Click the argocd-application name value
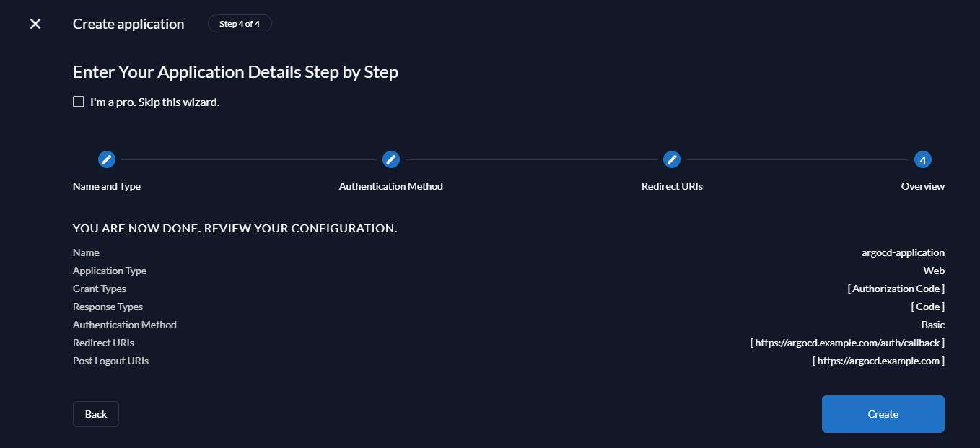The height and width of the screenshot is (448, 980). click(903, 252)
